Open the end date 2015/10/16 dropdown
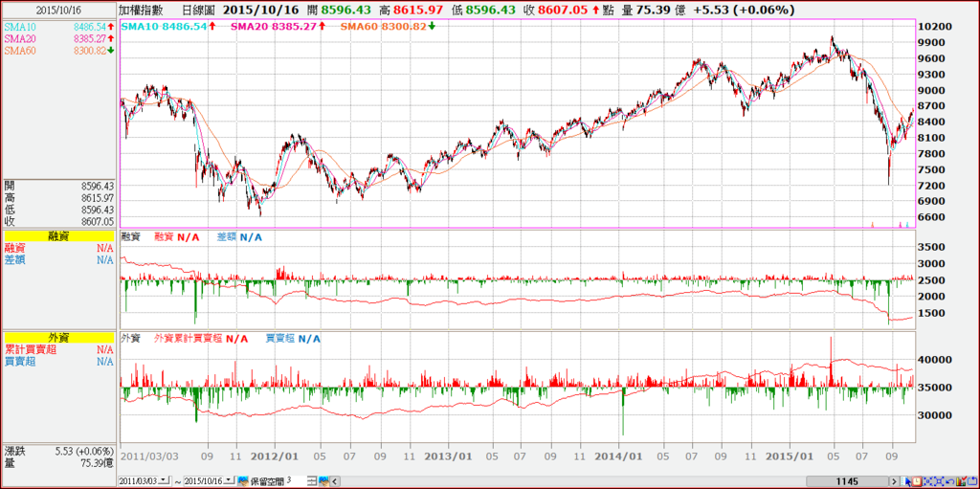 click(x=230, y=481)
